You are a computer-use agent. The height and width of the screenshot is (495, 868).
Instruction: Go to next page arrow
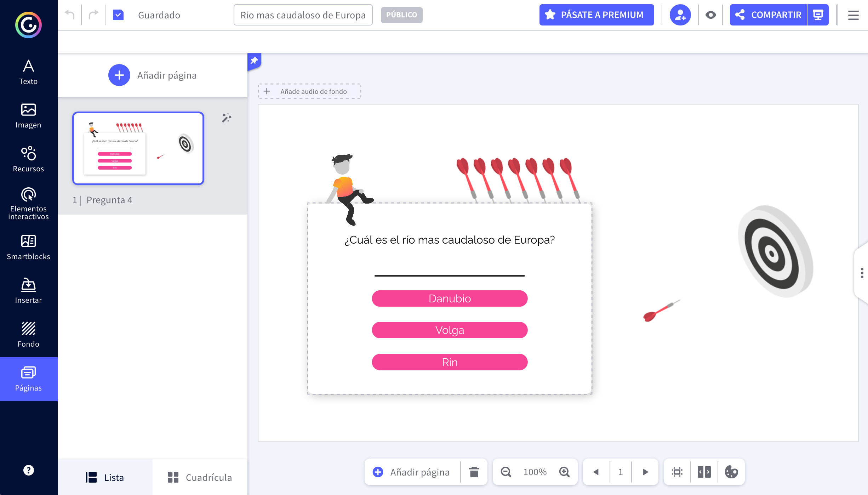tap(645, 472)
